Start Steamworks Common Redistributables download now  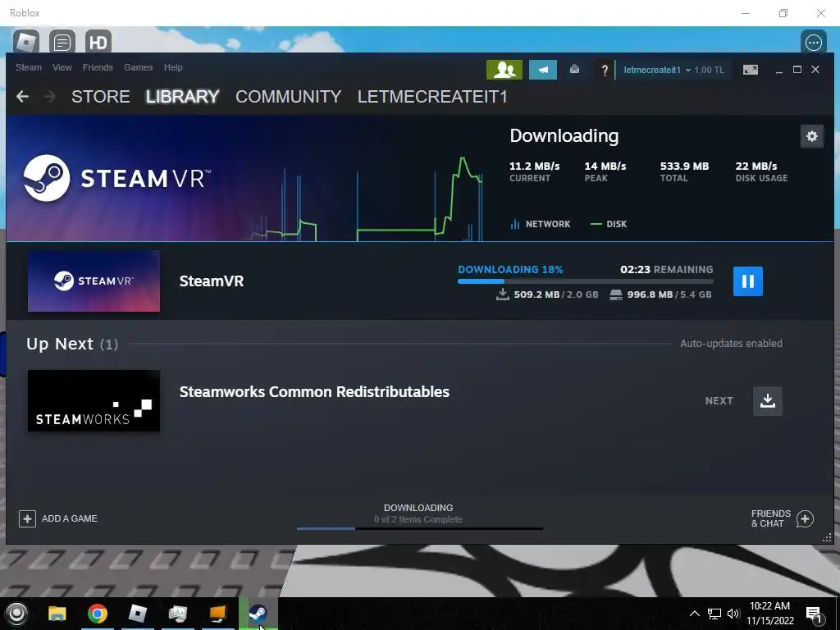tap(767, 400)
